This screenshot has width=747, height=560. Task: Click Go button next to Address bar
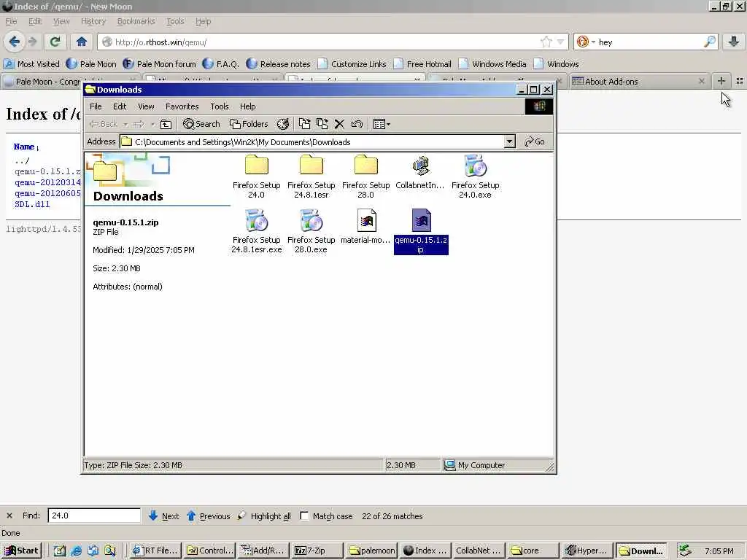[535, 141]
